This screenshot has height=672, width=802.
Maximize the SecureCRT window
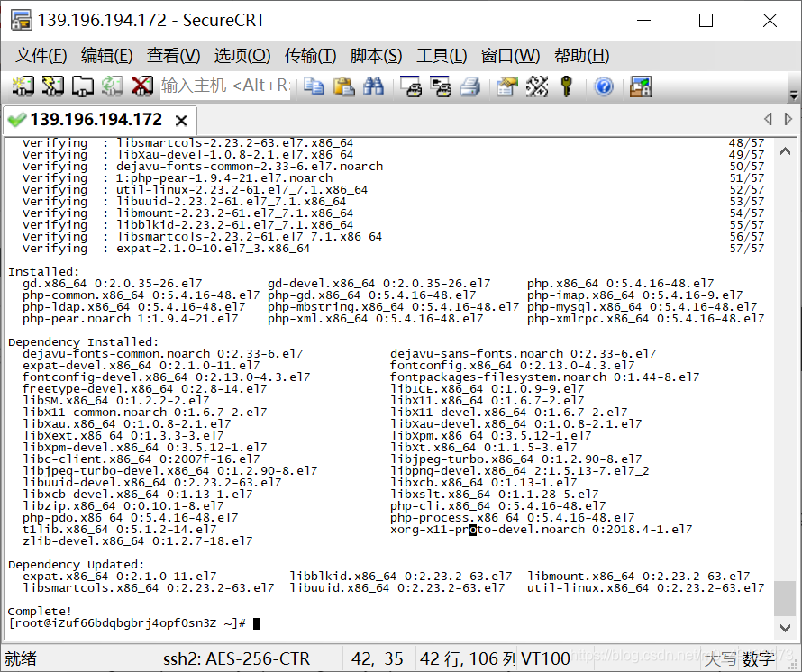[706, 21]
